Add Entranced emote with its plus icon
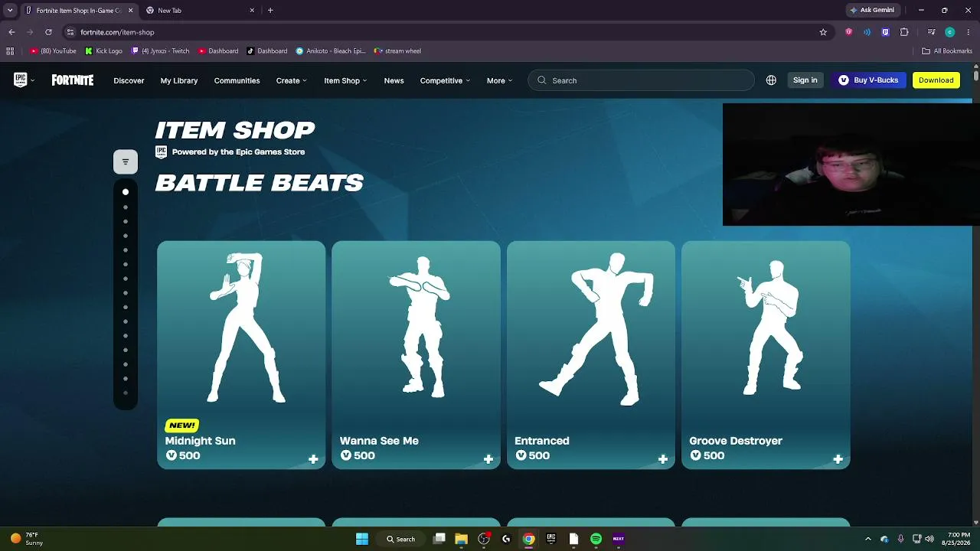980x551 pixels. [663, 459]
